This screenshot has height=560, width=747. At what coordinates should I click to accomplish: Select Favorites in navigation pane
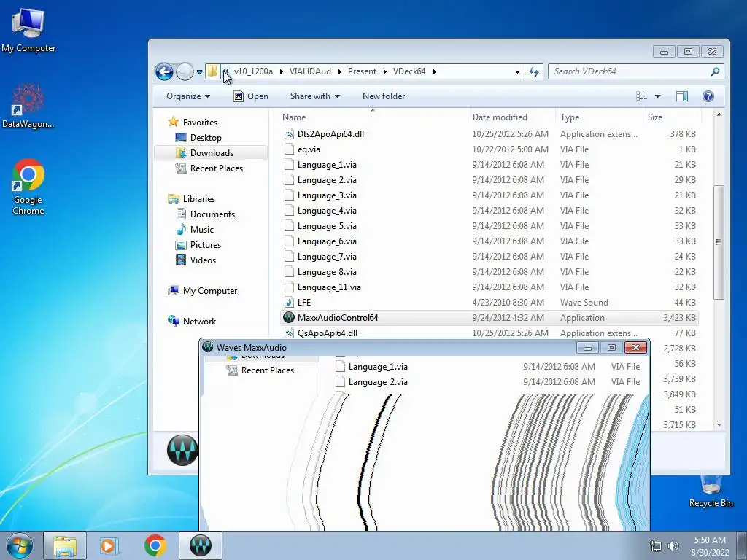[x=200, y=122]
